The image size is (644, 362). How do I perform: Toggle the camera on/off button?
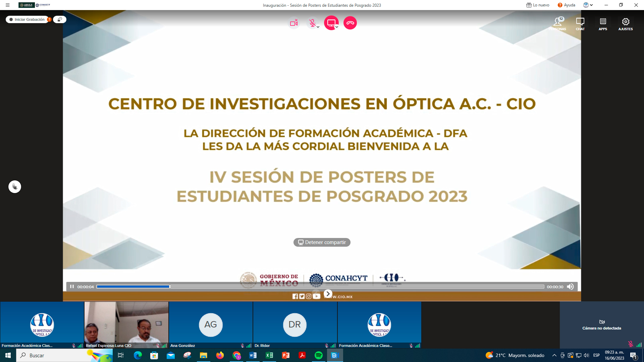point(294,23)
